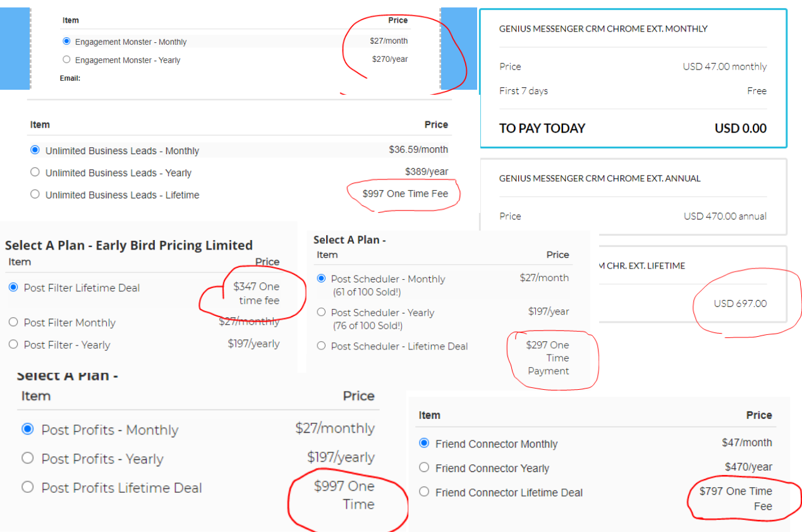Click the $27/monthly price for Post Profits
Image resolution: width=802 pixels, height=532 pixels.
pyautogui.click(x=335, y=428)
